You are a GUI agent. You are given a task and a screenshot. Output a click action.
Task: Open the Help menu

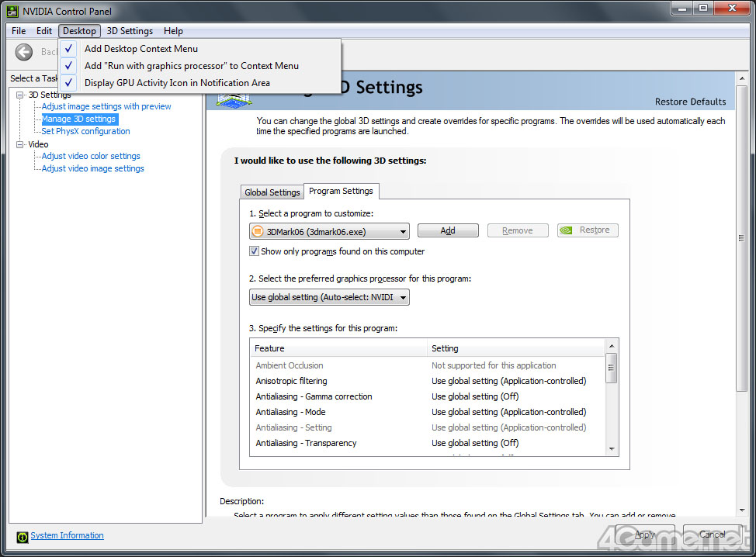tap(173, 31)
